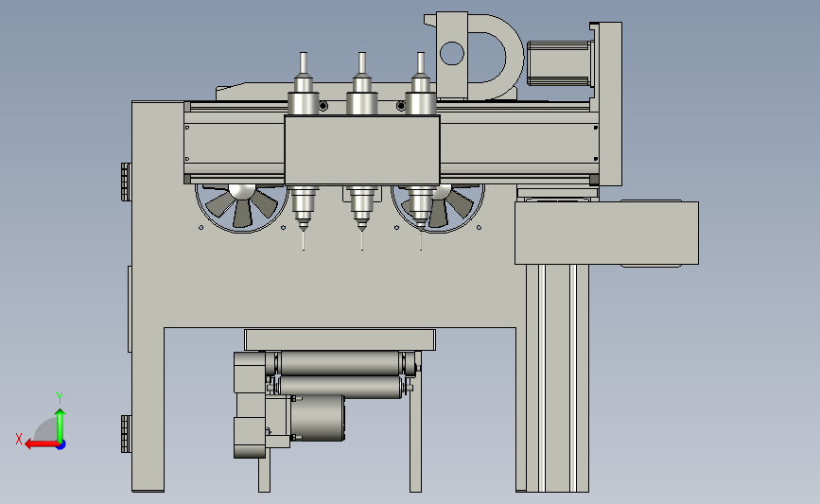Select the gray box on the right side
This screenshot has width=820, height=504.
click(606, 234)
